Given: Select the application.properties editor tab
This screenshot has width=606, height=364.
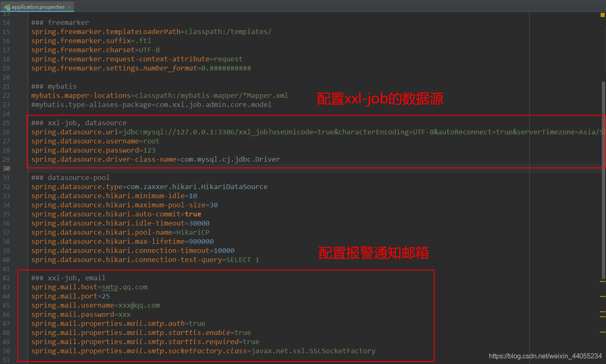Looking at the screenshot, I should click(37, 7).
